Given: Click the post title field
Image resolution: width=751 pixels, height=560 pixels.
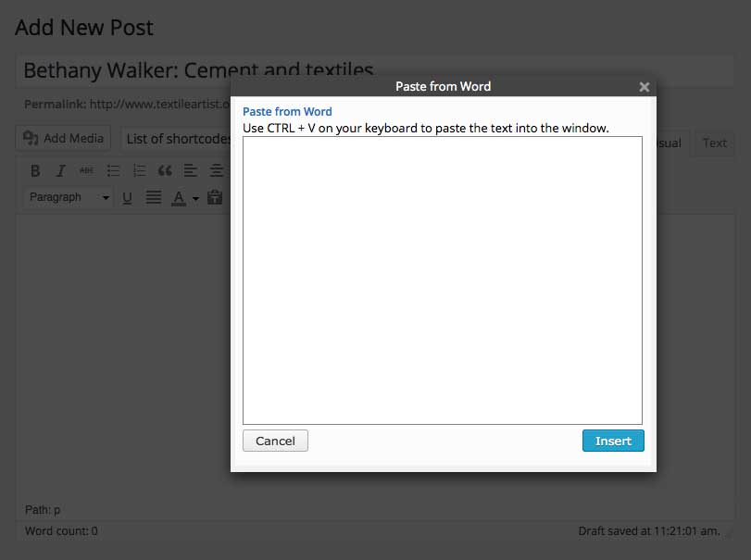Looking at the screenshot, I should pos(375,70).
